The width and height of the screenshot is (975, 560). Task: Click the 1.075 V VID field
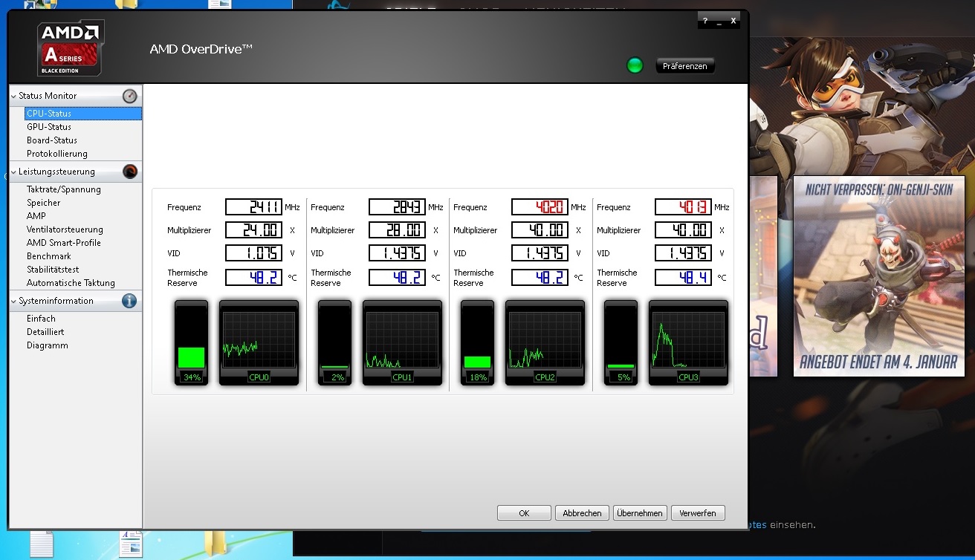click(253, 253)
